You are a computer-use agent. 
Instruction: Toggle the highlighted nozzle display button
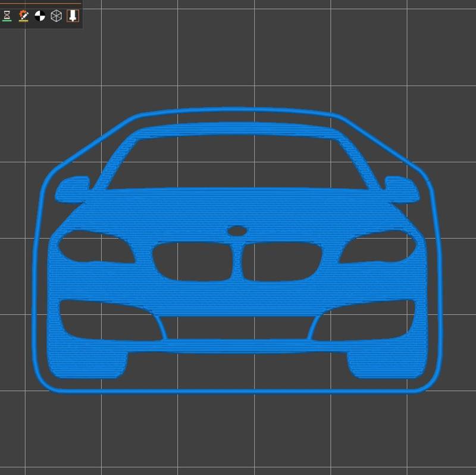pyautogui.click(x=73, y=15)
